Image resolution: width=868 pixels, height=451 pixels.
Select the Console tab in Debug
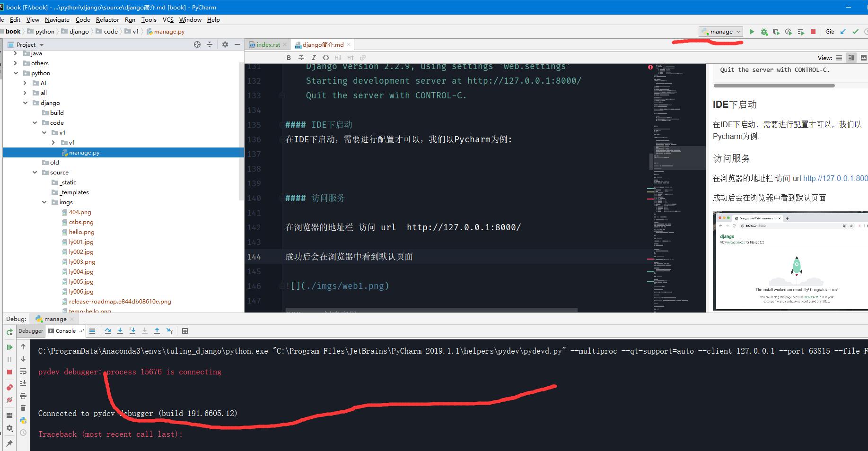(x=65, y=331)
